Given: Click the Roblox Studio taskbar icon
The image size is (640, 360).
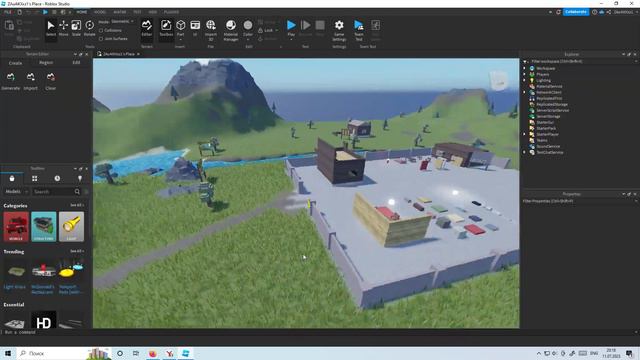Looking at the screenshot, I should point(186,353).
